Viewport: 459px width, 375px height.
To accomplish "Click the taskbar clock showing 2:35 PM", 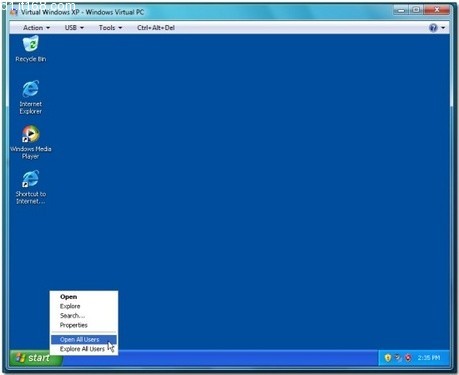I will tap(429, 358).
